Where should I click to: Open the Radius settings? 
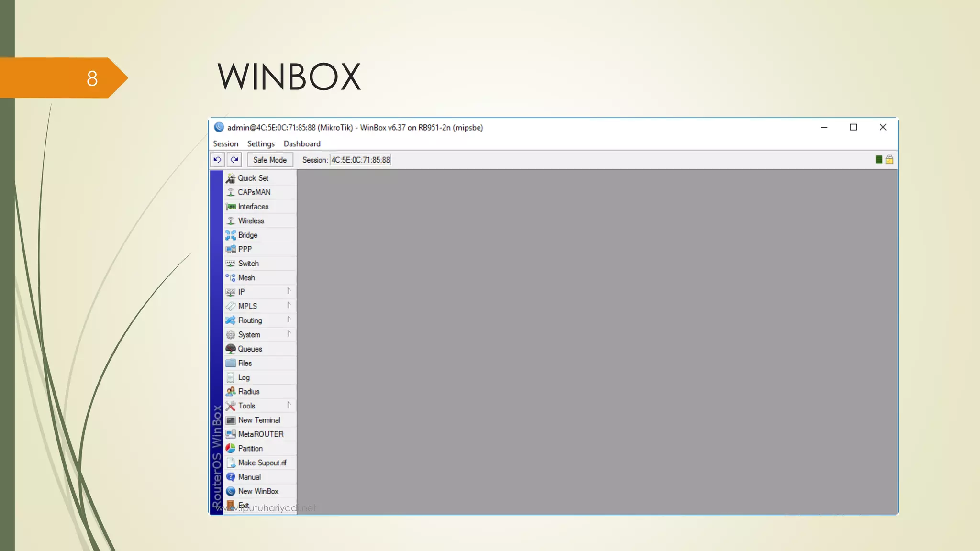[260, 392]
